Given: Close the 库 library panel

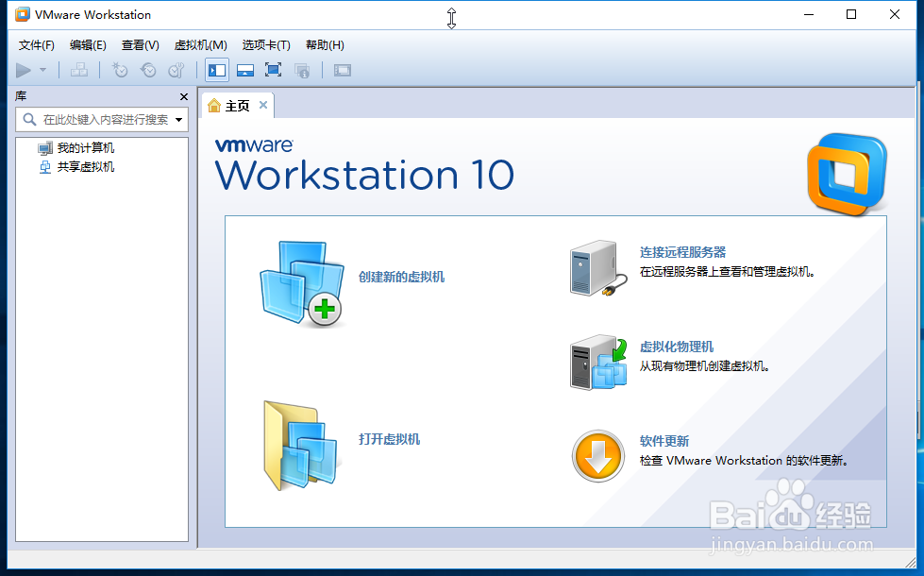Looking at the screenshot, I should [184, 96].
